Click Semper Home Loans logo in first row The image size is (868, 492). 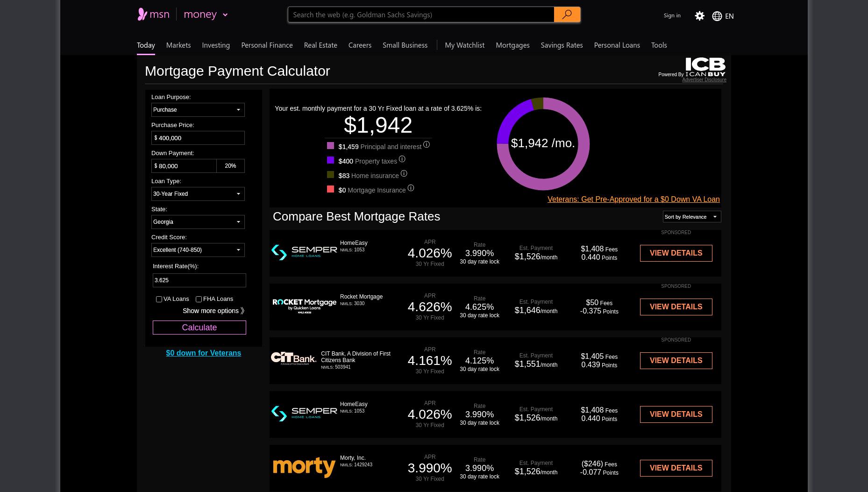click(x=304, y=252)
